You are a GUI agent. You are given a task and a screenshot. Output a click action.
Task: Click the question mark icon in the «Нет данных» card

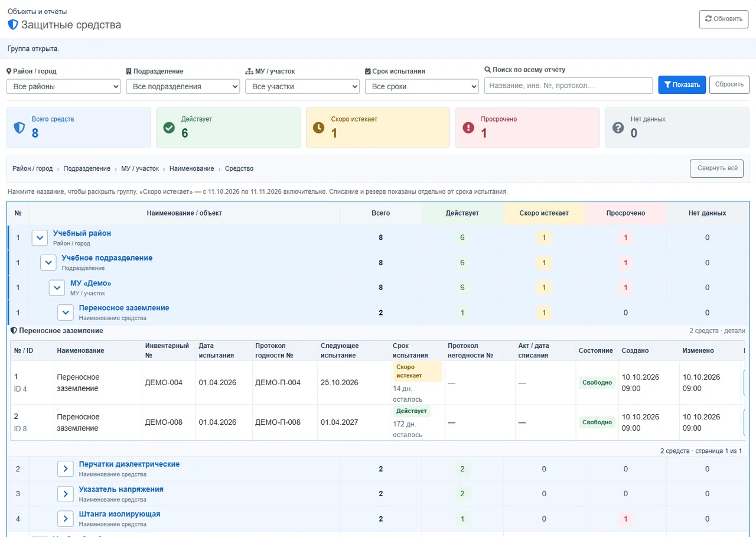tap(618, 128)
